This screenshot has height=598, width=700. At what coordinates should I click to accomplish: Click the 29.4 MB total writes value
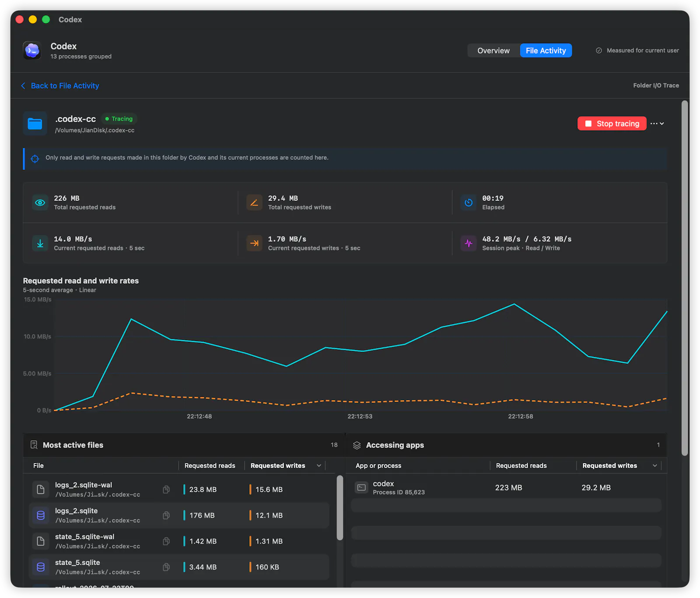(283, 198)
